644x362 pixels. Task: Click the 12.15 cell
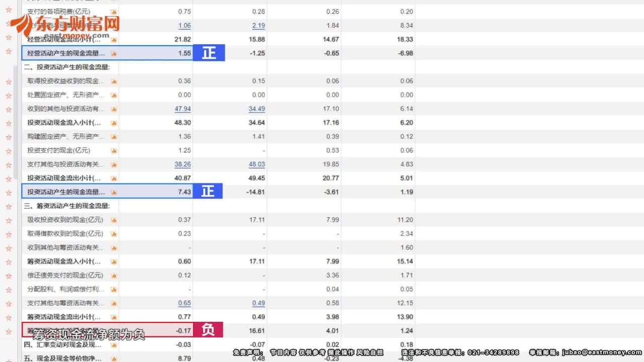click(405, 303)
